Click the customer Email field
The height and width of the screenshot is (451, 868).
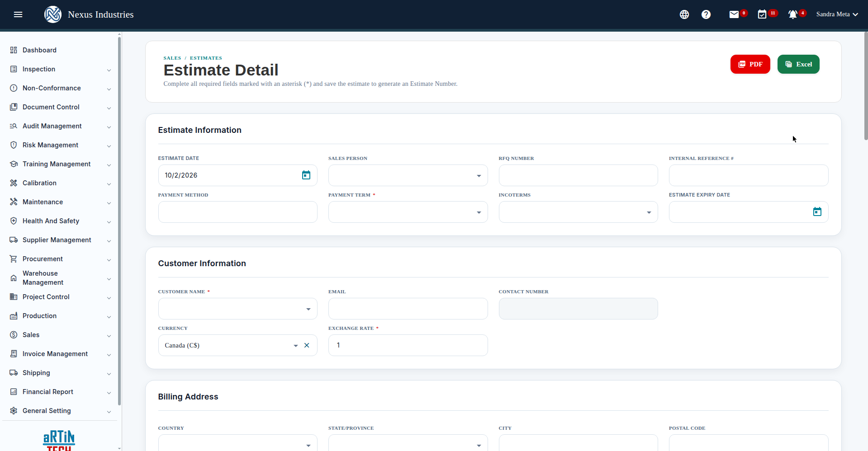pyautogui.click(x=408, y=309)
